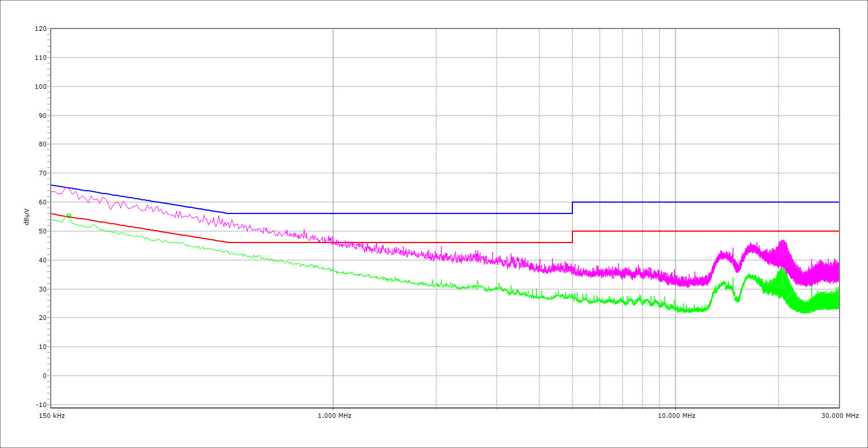Screen dimensions: 868x448
Task: Click the 0 y-axis value label
Action: (44, 376)
